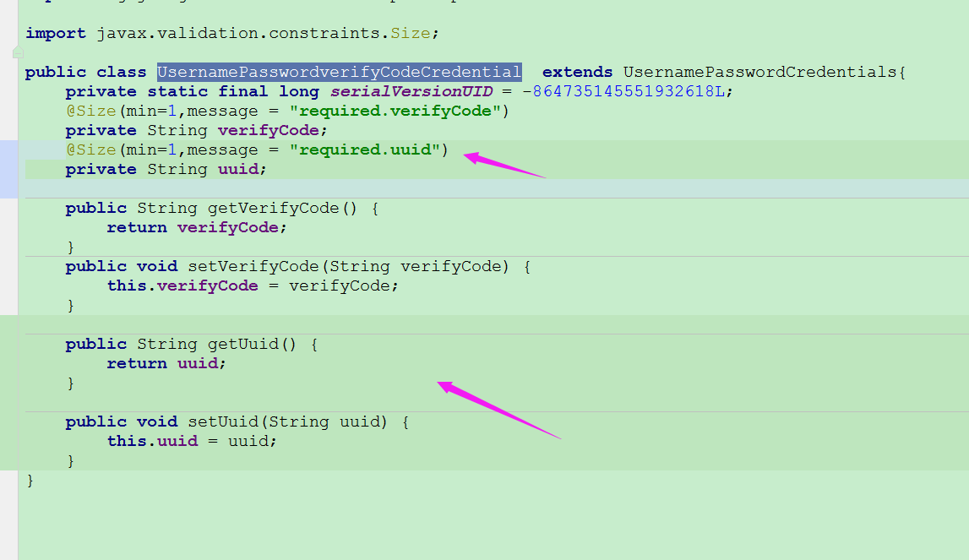Click the 'static' keyword
Screen dimensions: 969x560
pyautogui.click(x=177, y=92)
